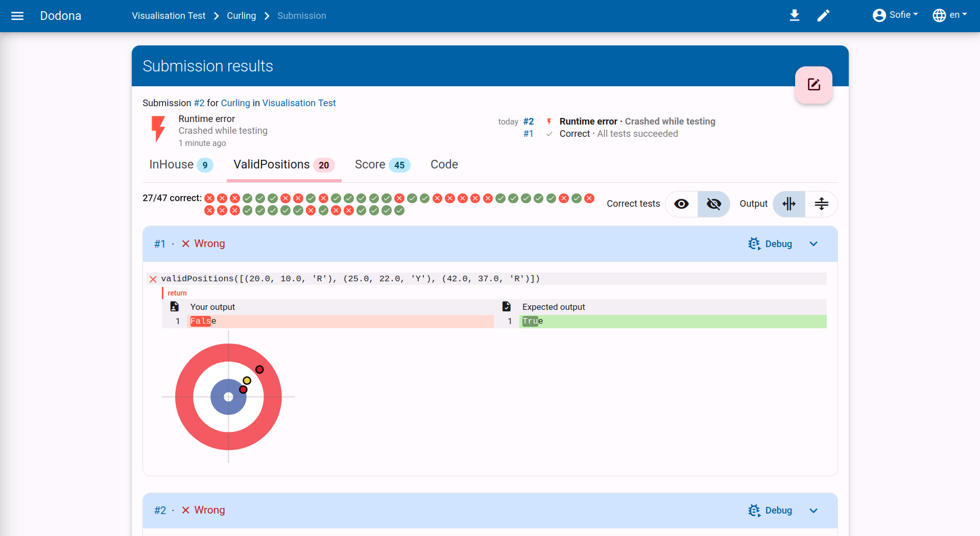This screenshot has height=536, width=980.
Task: Click the download submission icon
Action: point(794,15)
